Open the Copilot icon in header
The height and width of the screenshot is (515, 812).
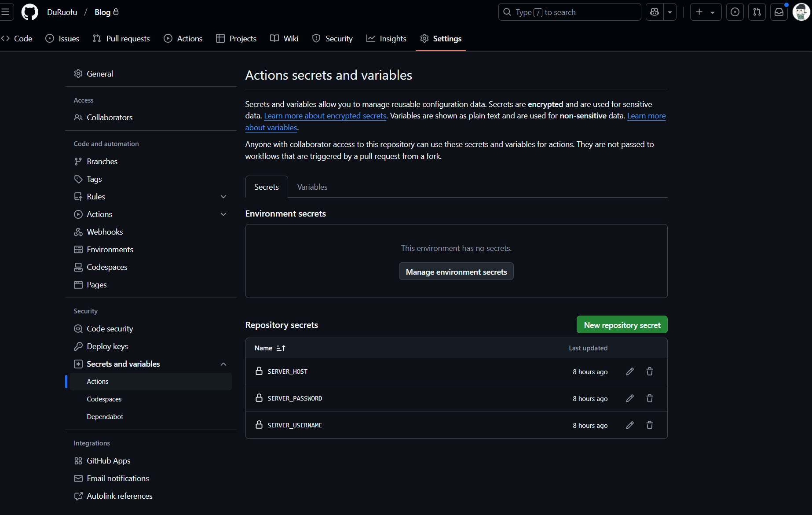pos(655,12)
